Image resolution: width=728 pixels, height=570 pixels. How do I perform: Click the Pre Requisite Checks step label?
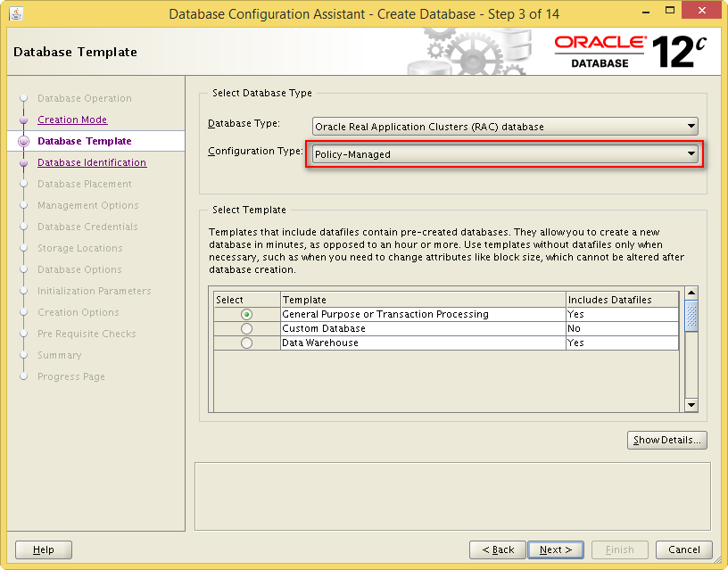87,334
